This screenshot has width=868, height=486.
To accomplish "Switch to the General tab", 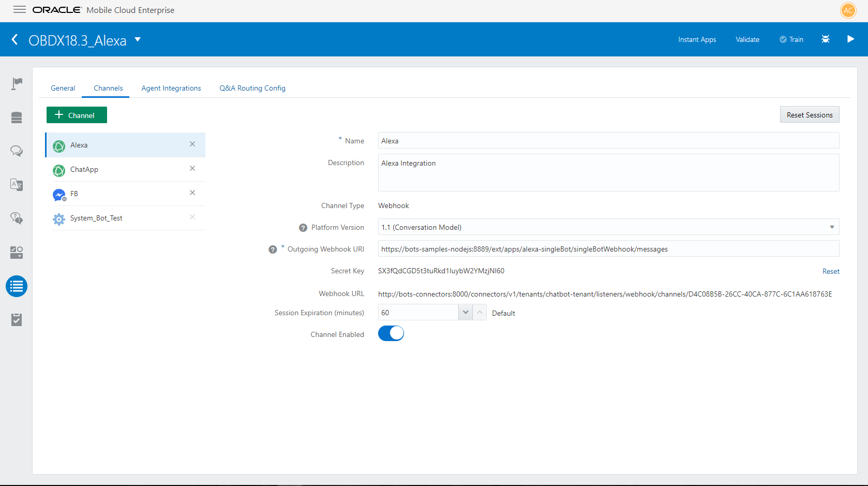I will click(x=63, y=88).
